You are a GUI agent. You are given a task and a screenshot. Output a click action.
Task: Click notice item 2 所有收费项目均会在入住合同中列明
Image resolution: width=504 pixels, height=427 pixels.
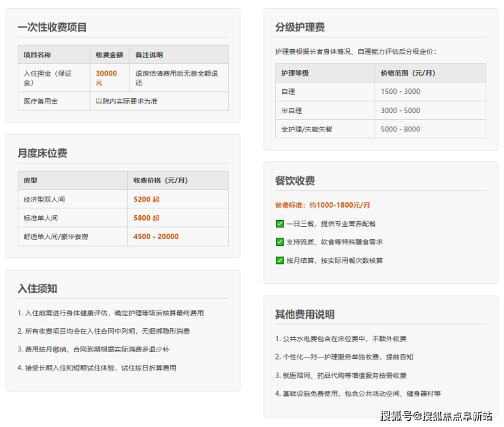tap(104, 331)
